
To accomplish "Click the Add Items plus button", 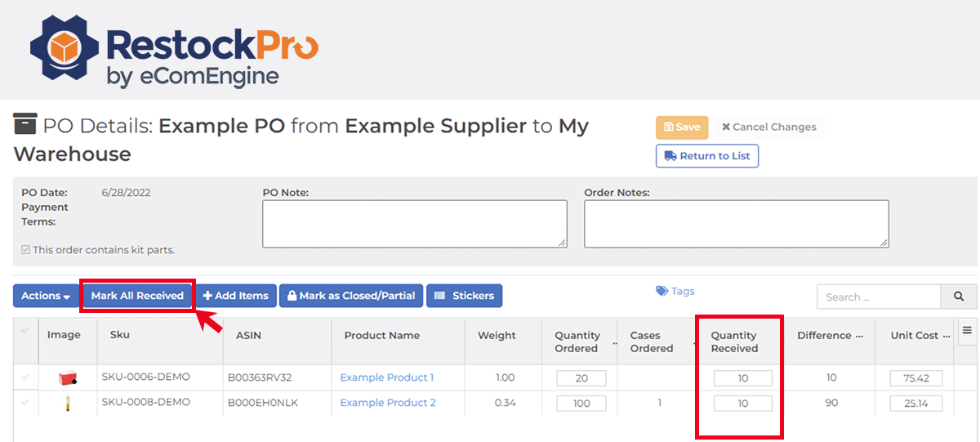I will (x=235, y=296).
